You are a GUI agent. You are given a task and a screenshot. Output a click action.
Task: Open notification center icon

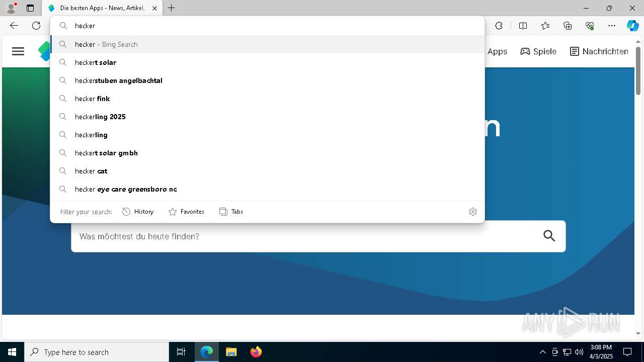tap(627, 352)
